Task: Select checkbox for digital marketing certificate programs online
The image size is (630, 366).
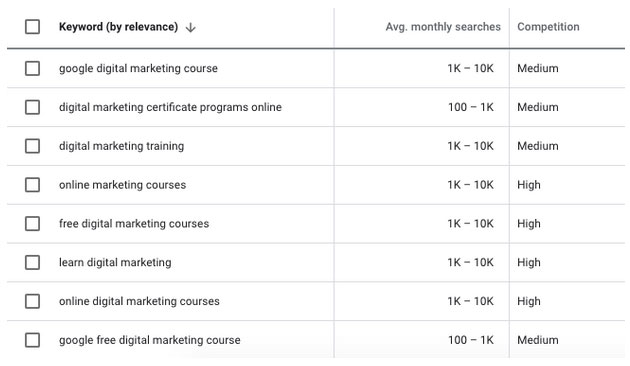Action: (32, 107)
